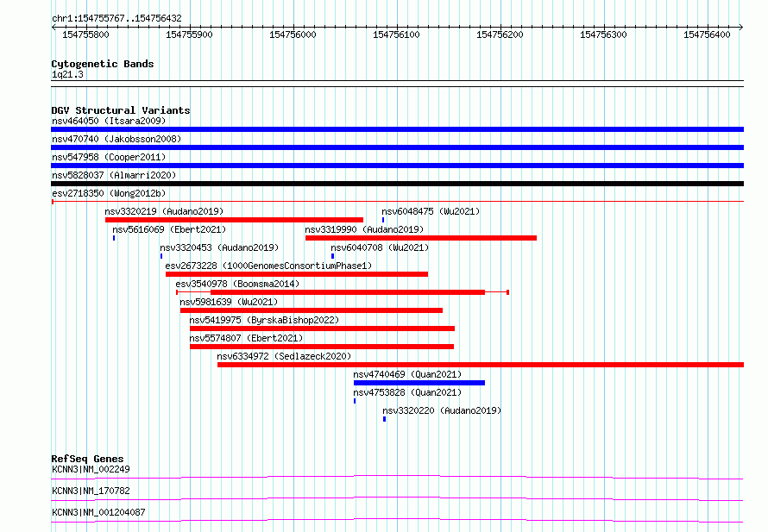Select the red bar under nsv3319990
768x532 pixels.
pyautogui.click(x=421, y=238)
